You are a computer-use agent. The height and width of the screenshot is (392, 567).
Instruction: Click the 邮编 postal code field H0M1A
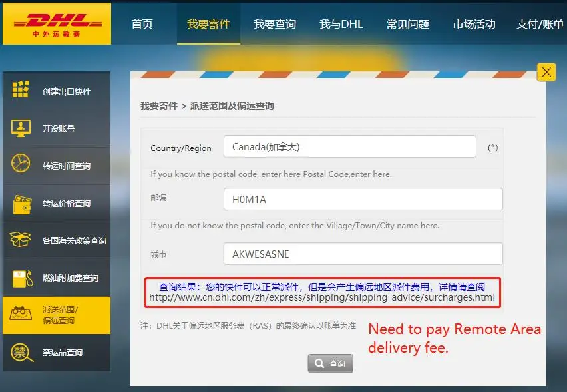point(363,199)
